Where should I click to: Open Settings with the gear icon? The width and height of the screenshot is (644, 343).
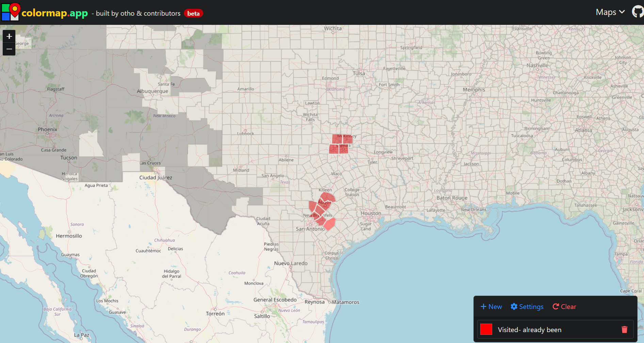click(527, 307)
